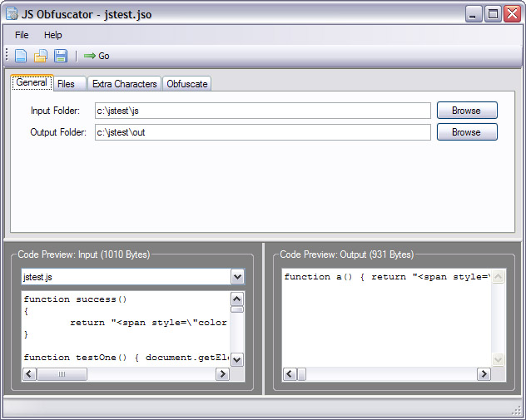The image size is (526, 420).
Task: Close the JS Obfuscator window
Action: pos(512,14)
